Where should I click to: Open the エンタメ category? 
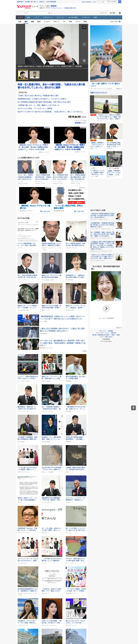coord(47,21)
